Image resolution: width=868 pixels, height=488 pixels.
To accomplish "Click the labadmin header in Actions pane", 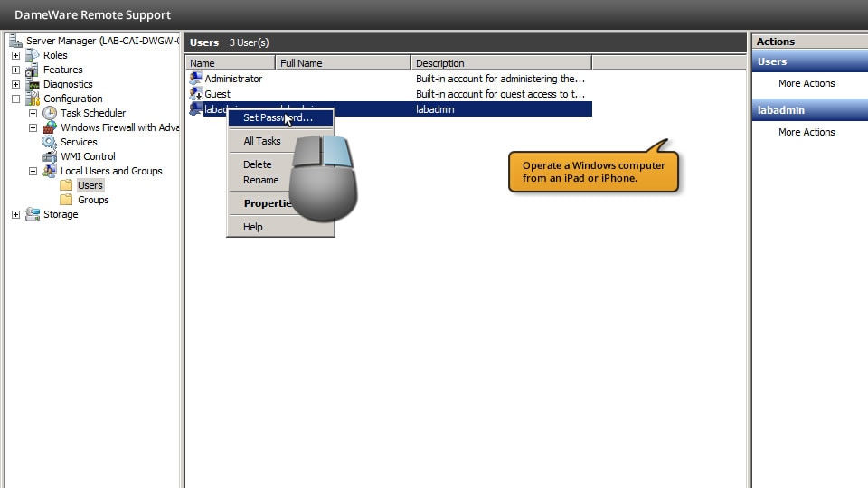I will click(810, 110).
